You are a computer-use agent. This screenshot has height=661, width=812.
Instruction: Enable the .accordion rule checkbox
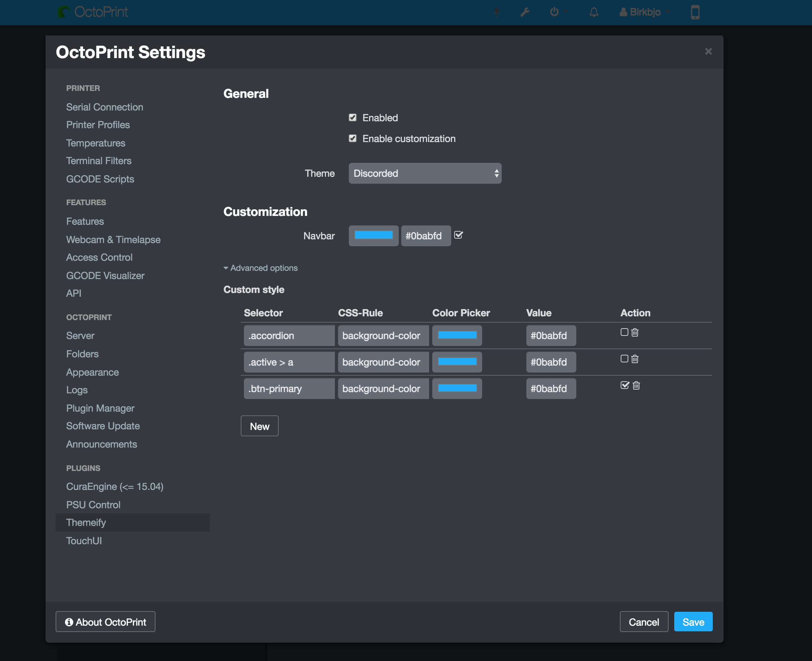[x=624, y=332]
